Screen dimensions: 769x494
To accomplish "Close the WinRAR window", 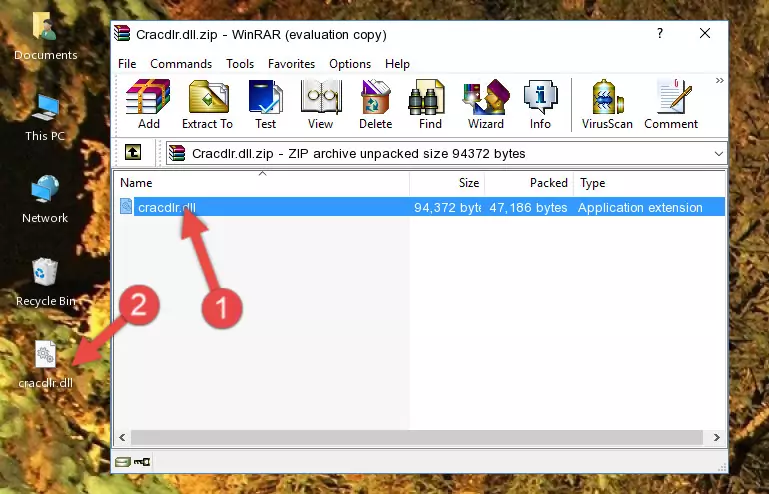I will pos(705,33).
